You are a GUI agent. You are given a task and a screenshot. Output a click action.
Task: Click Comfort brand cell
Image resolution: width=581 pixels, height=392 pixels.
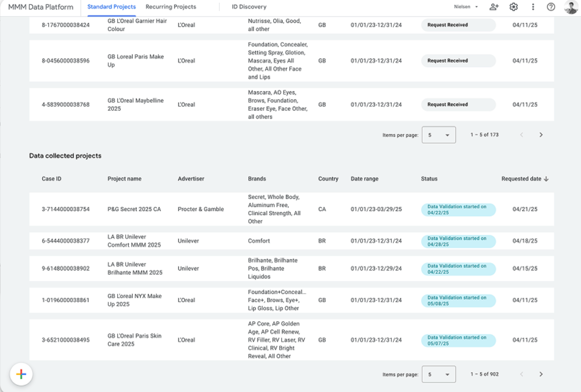pos(259,241)
